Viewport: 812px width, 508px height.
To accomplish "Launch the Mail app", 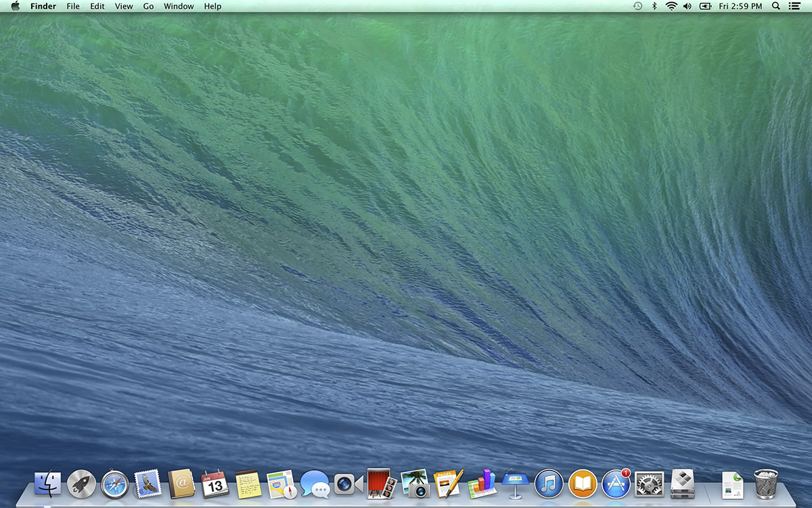I will coord(147,484).
